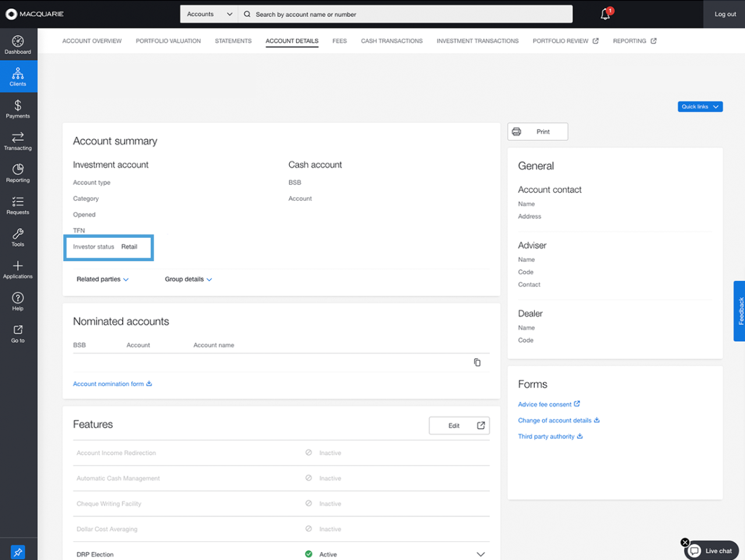745x560 pixels.
Task: Click the Print button
Action: pos(538,131)
